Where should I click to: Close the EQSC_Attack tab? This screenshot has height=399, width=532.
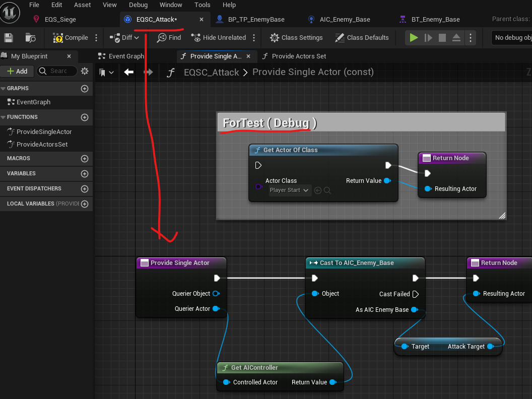point(202,19)
